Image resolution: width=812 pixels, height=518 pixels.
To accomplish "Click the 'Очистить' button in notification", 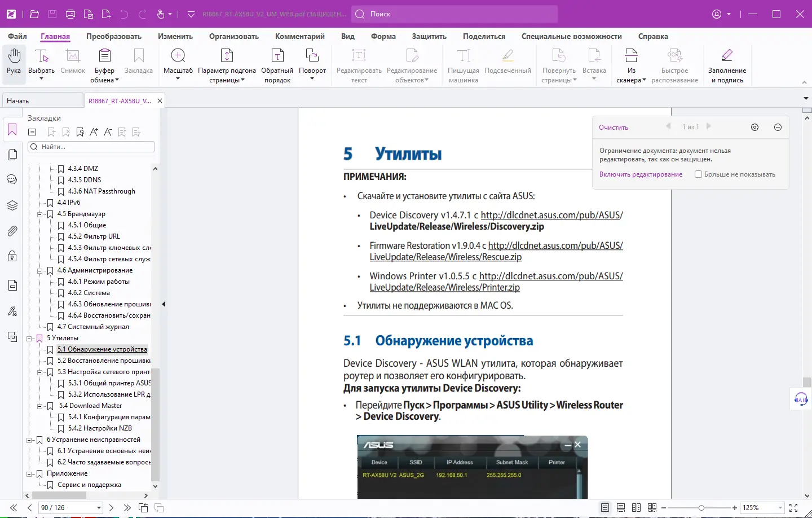I will [x=613, y=128].
